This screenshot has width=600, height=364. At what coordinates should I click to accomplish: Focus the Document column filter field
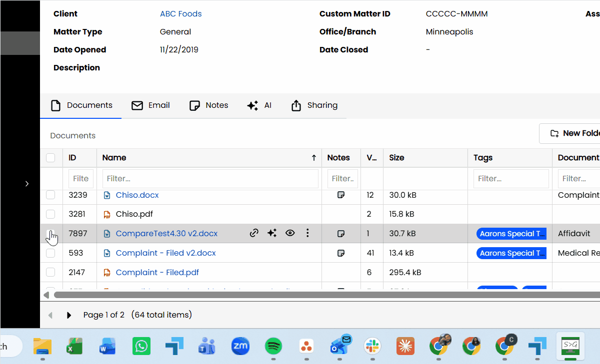coord(579,179)
